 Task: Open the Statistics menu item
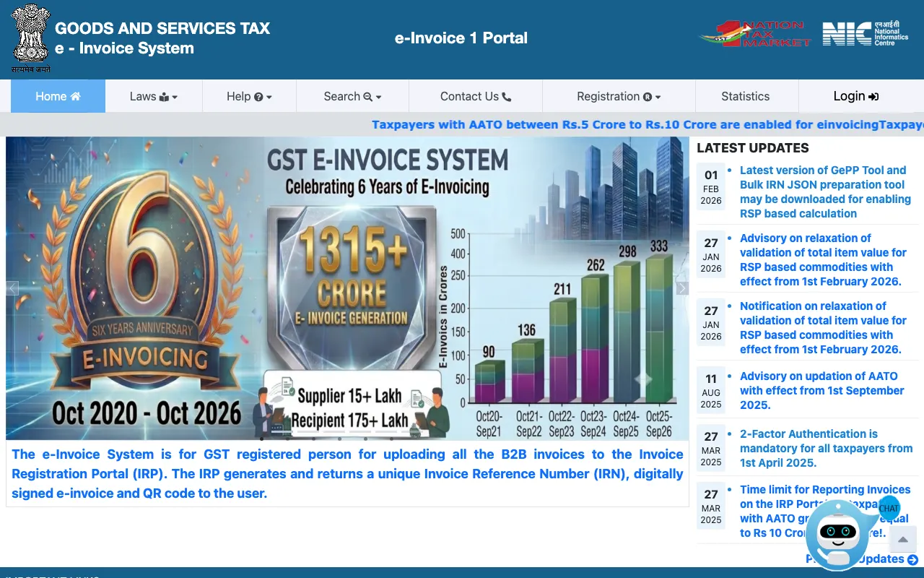[x=746, y=96]
